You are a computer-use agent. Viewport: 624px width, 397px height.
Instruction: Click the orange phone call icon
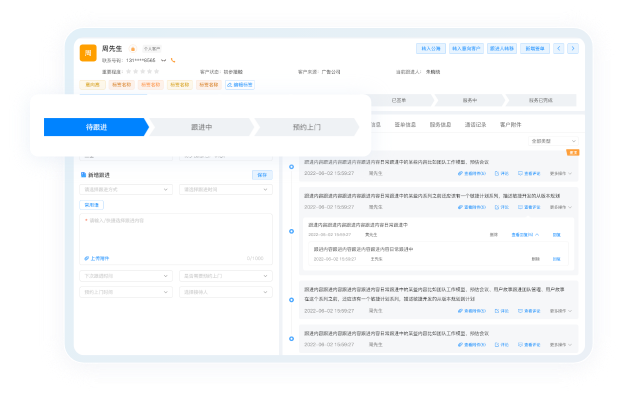coord(173,60)
